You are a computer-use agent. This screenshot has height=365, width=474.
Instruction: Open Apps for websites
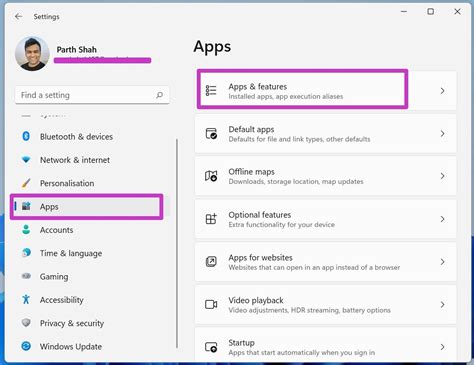tap(325, 262)
